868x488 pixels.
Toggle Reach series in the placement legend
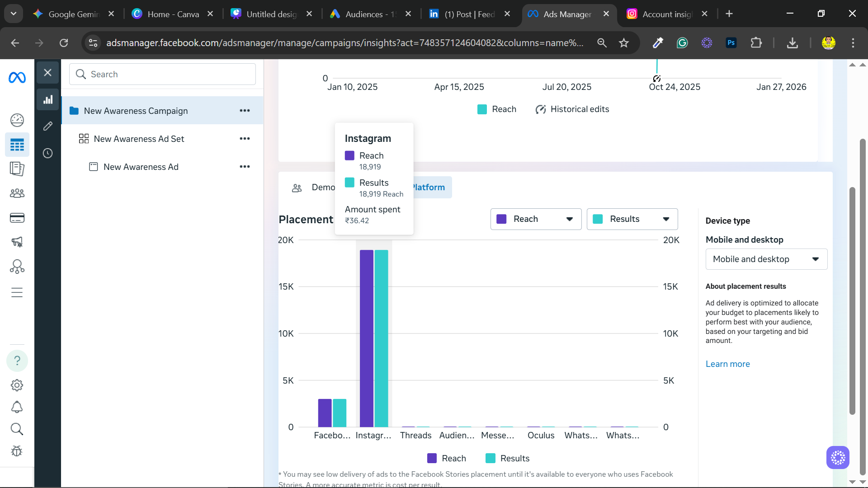point(447,458)
